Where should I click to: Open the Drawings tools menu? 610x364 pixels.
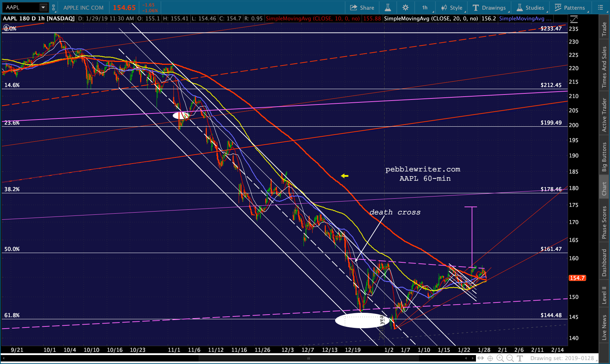[490, 8]
